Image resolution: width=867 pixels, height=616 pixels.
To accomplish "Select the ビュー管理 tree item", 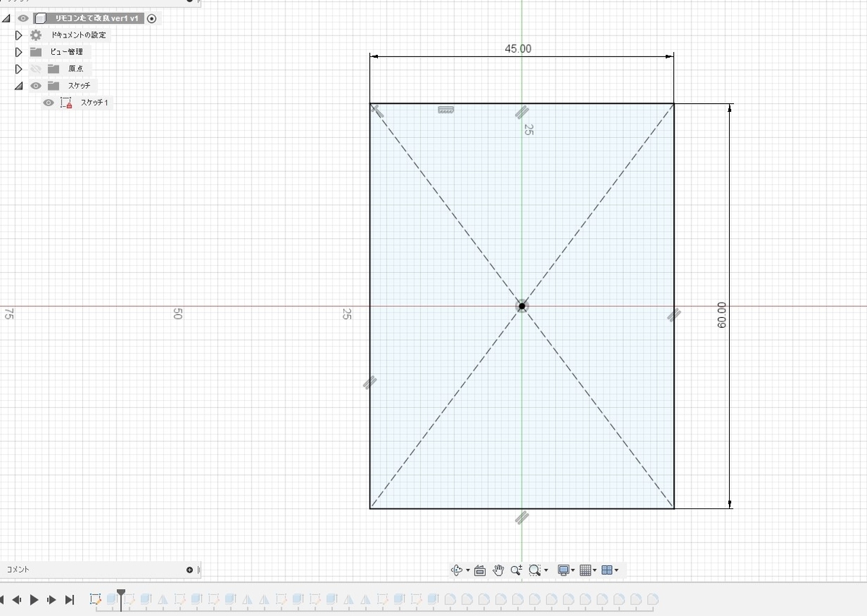I will pos(66,51).
